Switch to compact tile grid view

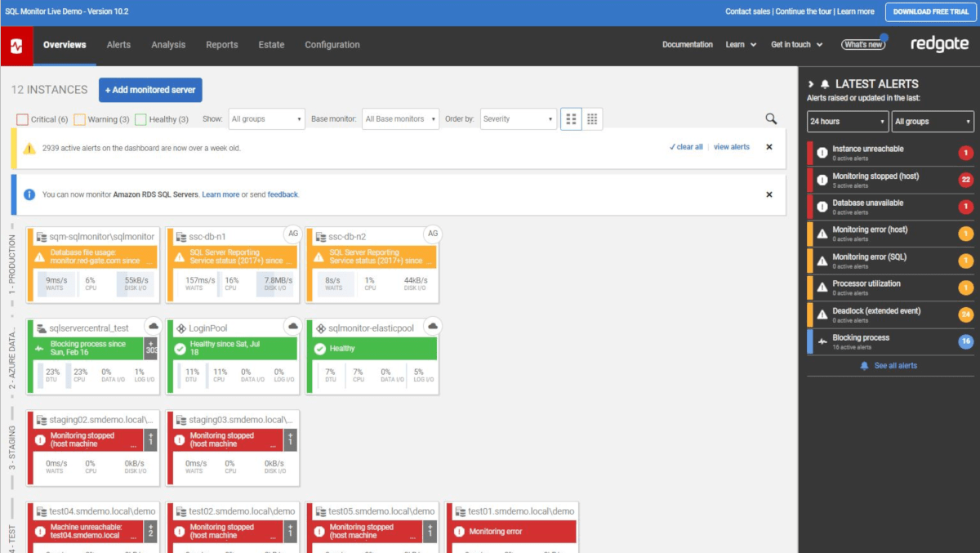592,119
